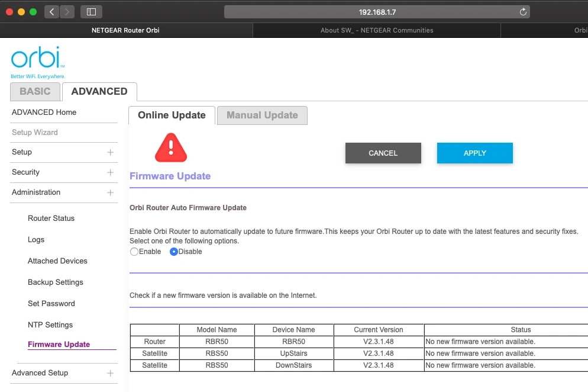
Task: Select the Disable auto update radio button
Action: (174, 252)
